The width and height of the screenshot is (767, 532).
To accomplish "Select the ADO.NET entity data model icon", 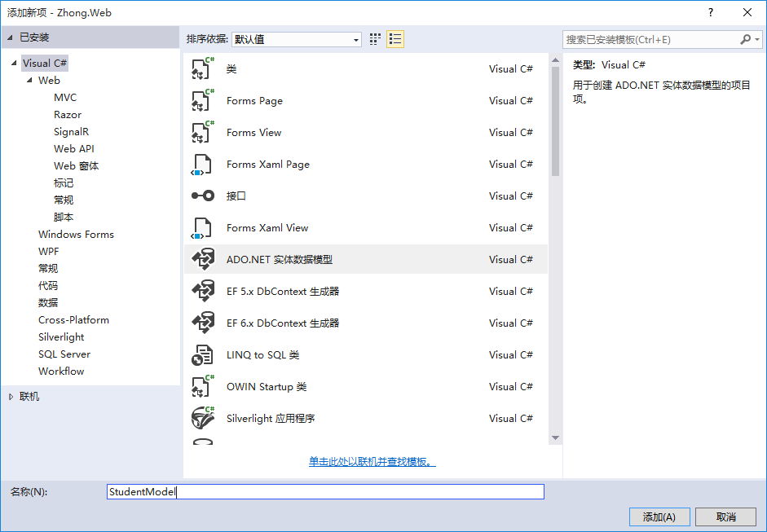I will (202, 259).
